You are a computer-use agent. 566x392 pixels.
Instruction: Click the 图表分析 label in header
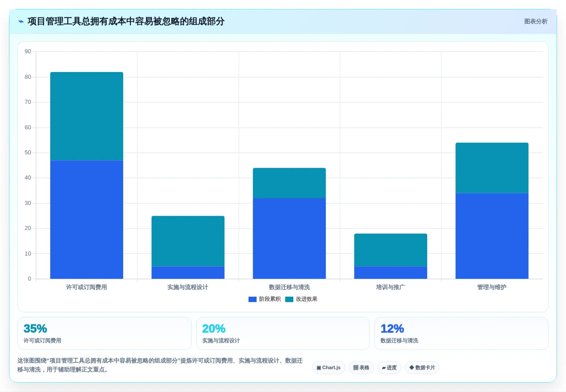[536, 21]
